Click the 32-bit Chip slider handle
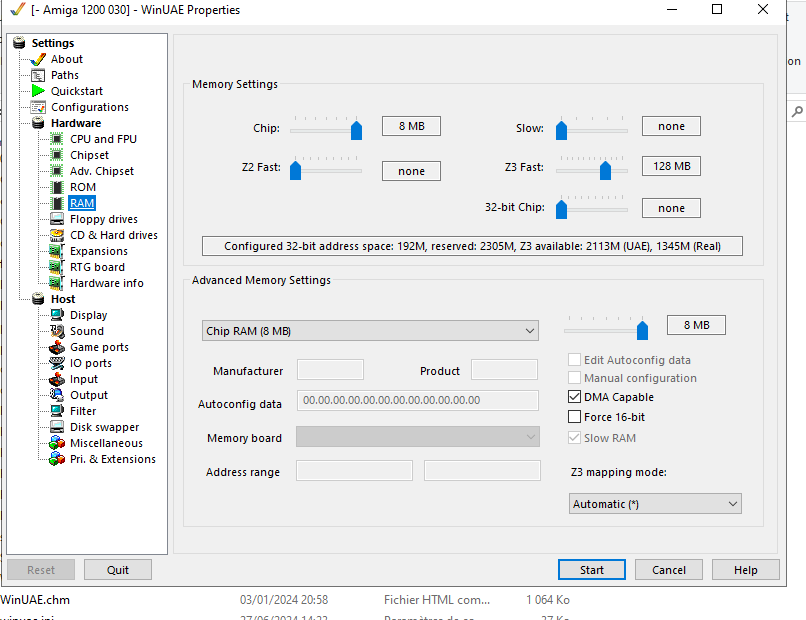Image resolution: width=806 pixels, height=620 pixels. 561,209
